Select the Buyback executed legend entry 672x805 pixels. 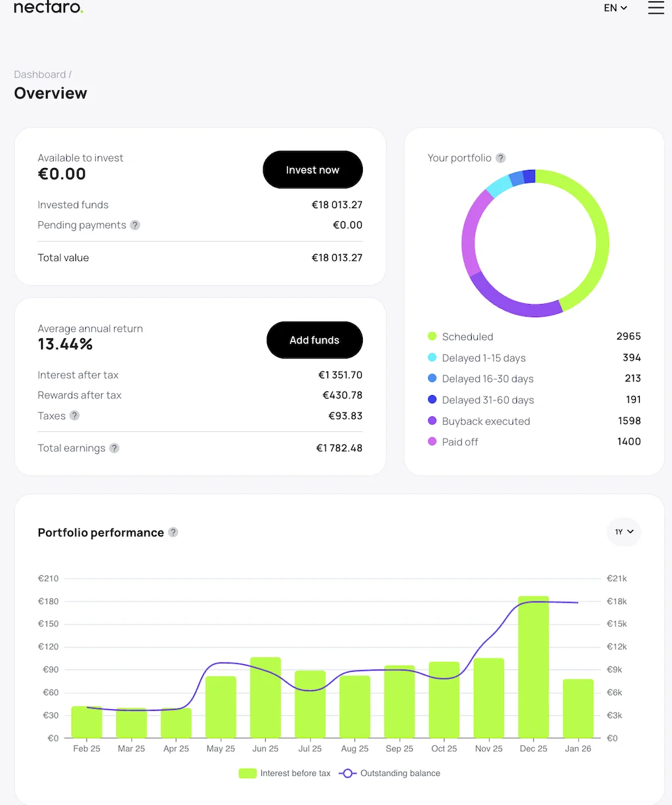click(486, 422)
